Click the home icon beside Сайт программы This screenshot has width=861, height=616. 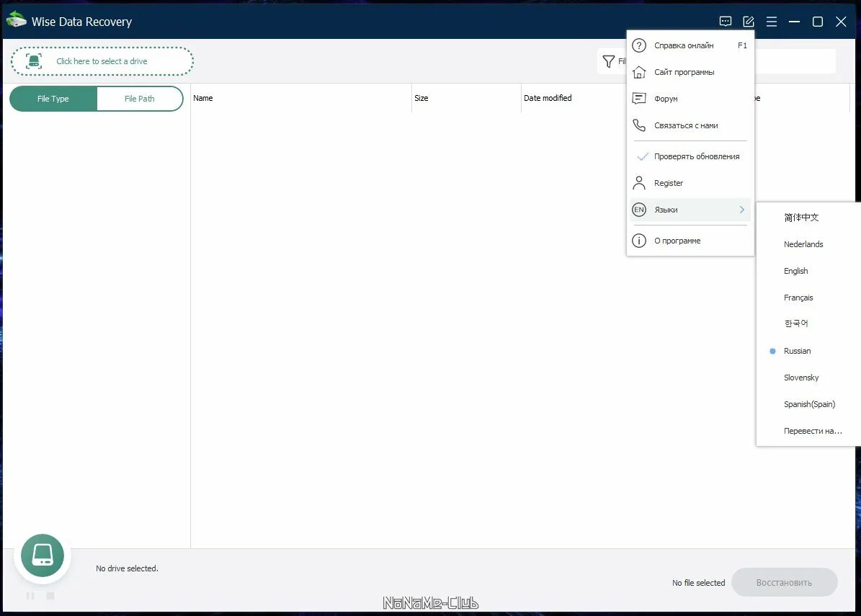pos(639,71)
